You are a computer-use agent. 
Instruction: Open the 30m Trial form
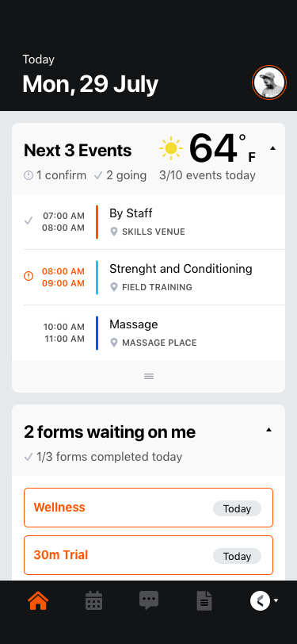(149, 555)
